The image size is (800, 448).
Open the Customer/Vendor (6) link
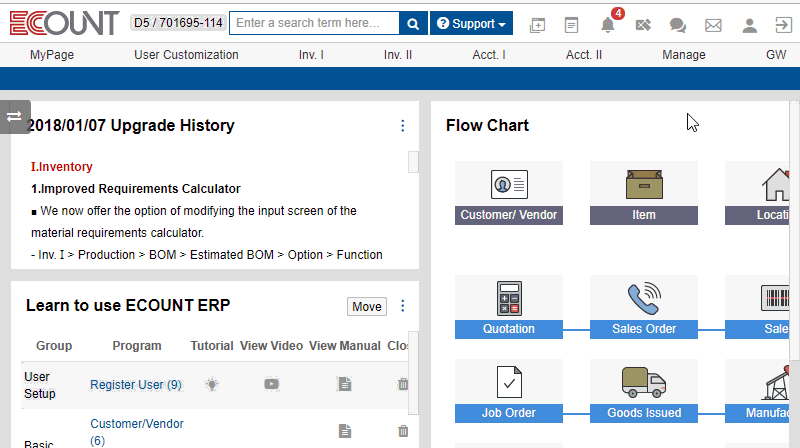coord(137,432)
